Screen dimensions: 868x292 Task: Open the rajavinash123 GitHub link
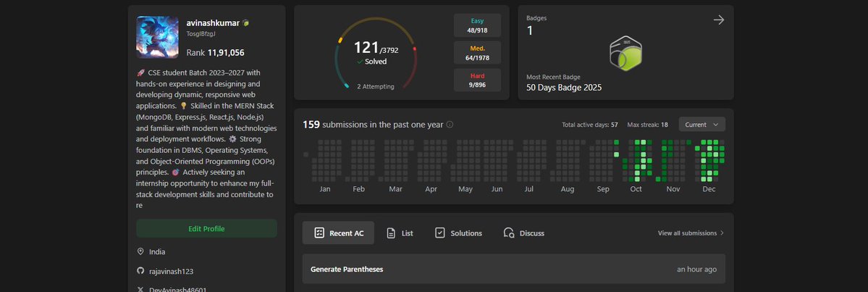point(171,272)
